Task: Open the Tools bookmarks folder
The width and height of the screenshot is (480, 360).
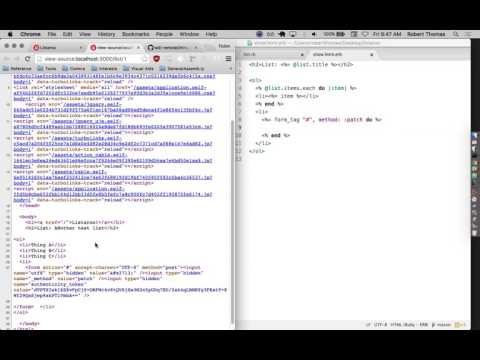Action: [x=47, y=68]
